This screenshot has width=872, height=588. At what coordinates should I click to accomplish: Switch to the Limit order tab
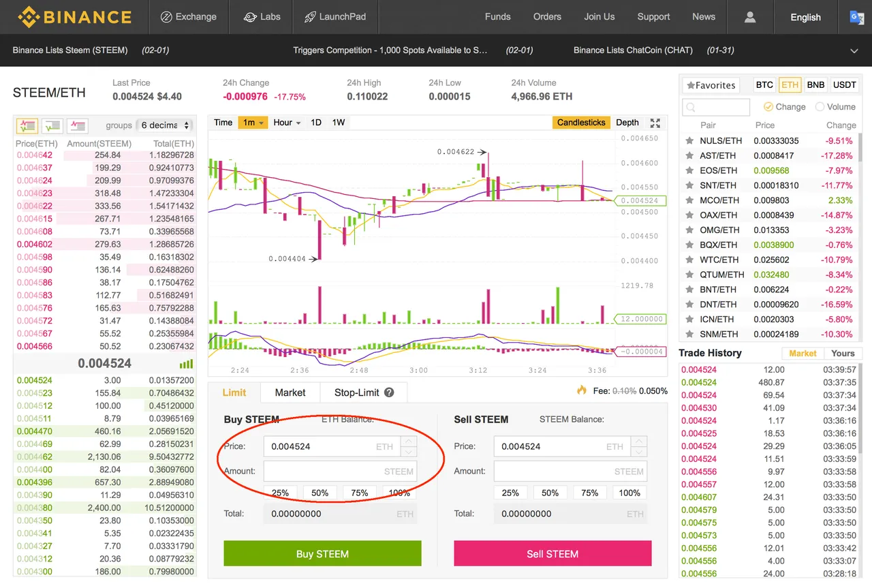point(234,392)
